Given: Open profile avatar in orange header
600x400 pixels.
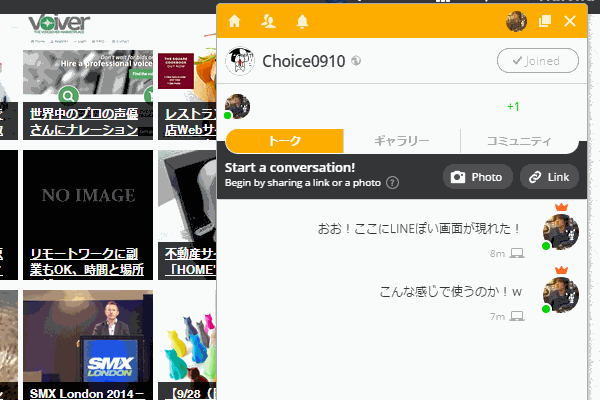Looking at the screenshot, I should point(516,21).
